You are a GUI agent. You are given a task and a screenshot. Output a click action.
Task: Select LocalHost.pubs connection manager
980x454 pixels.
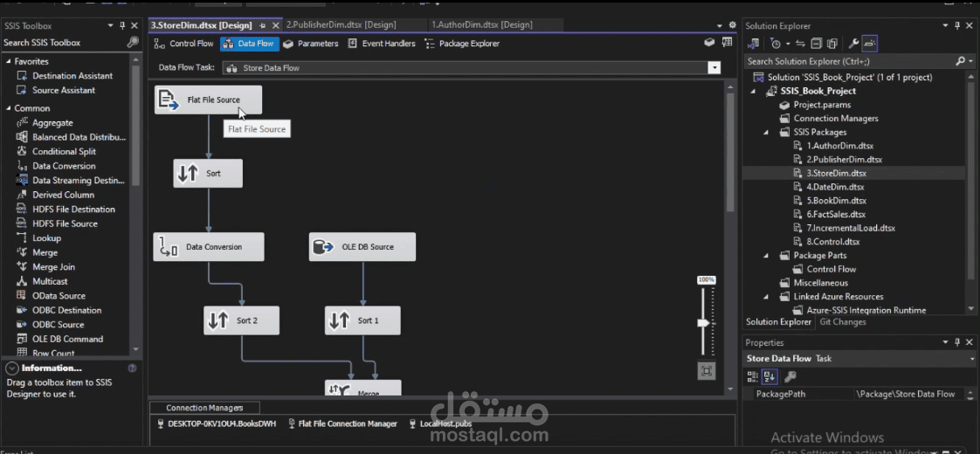tap(440, 423)
